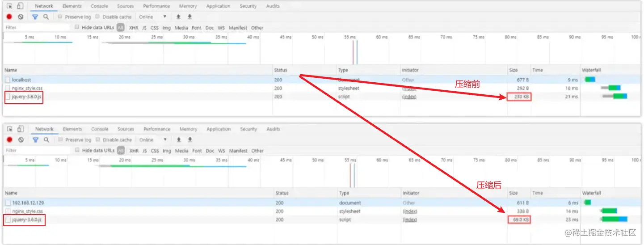
Task: Filter by Img in lower DevTools
Action: tap(167, 151)
